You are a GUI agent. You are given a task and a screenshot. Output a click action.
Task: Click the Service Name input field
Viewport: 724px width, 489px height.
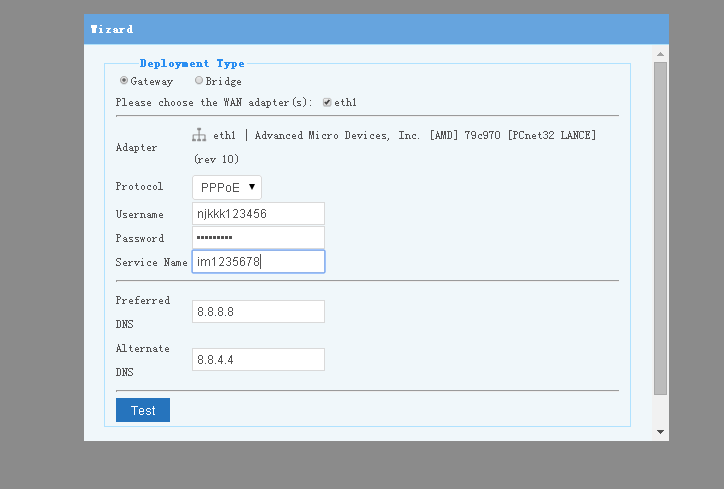(x=258, y=261)
